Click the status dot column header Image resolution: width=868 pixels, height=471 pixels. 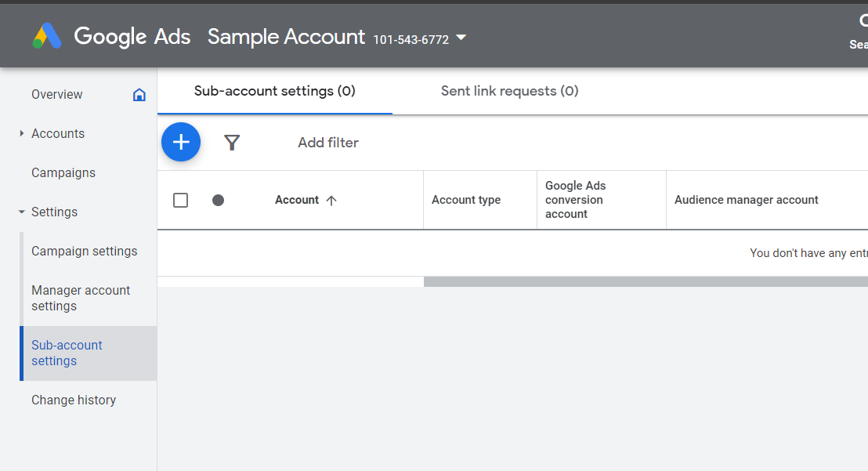218,201
